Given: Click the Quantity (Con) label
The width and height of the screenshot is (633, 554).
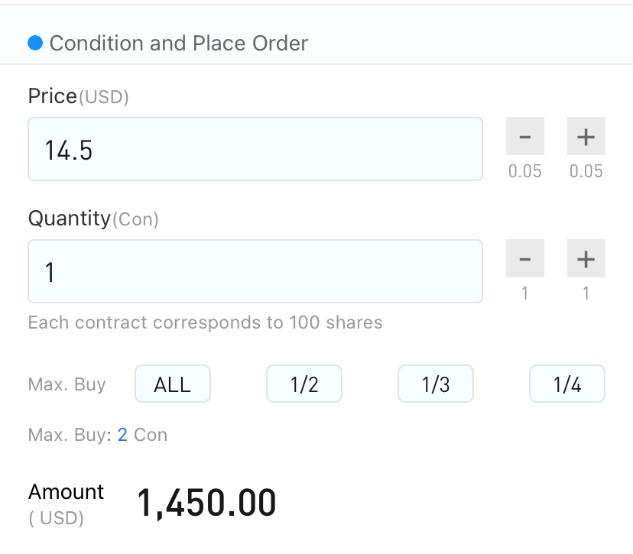Looking at the screenshot, I should pos(93,218).
